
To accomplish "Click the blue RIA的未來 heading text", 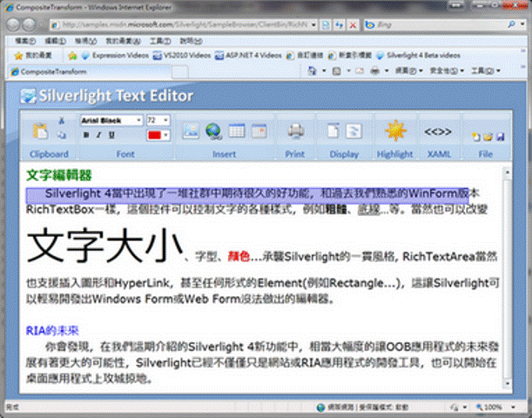I will point(52,330).
